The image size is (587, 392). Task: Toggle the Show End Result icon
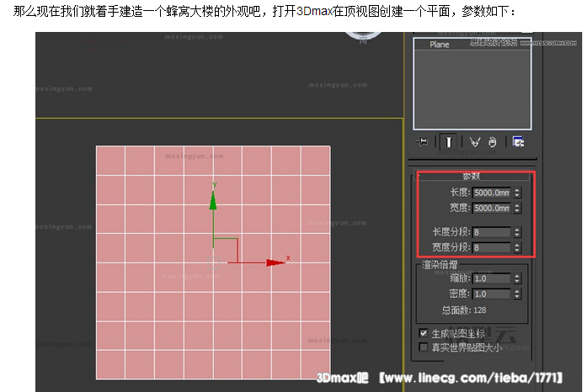click(449, 142)
